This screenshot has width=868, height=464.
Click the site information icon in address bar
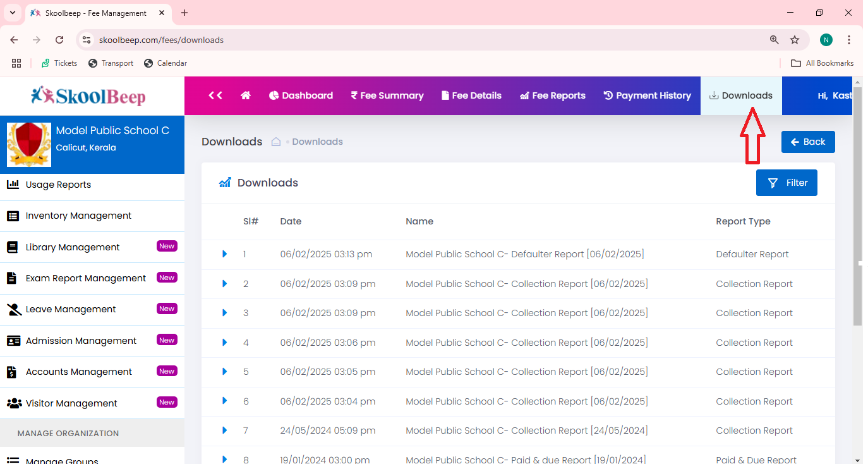[87, 40]
